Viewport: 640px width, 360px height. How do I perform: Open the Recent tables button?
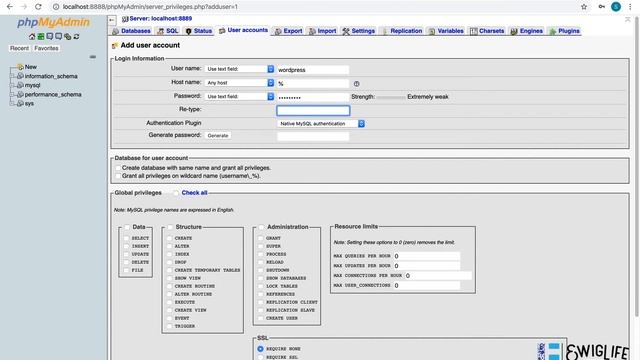coord(19,48)
